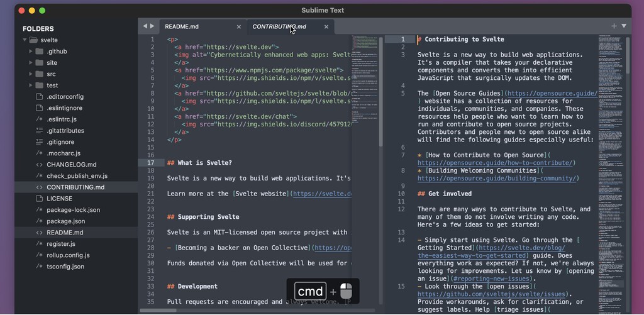Click the src folder icon
The width and height of the screenshot is (644, 315).
pyautogui.click(x=40, y=74)
